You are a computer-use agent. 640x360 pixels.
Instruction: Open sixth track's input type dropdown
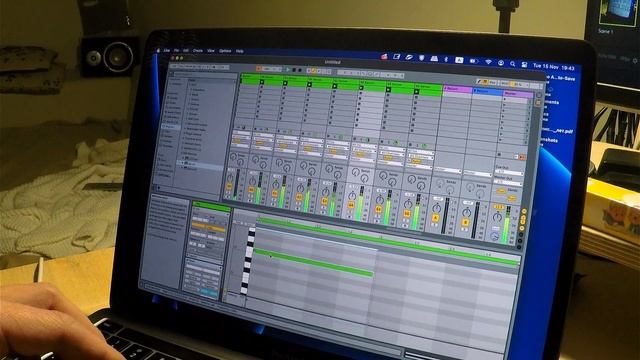364,146
